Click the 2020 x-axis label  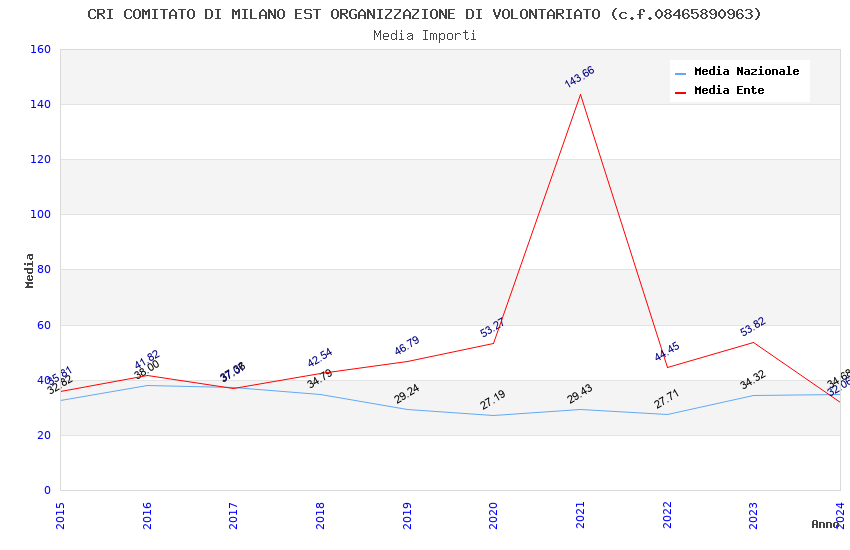pos(493,516)
